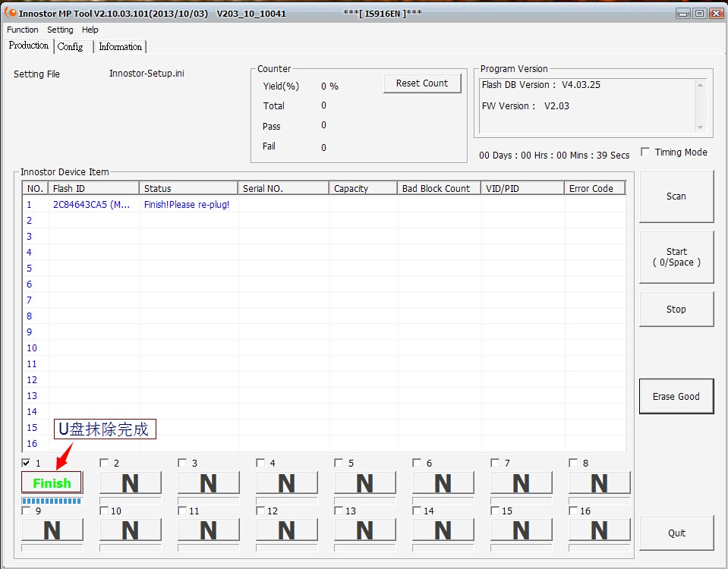The image size is (728, 569).
Task: Click the N status button for port 12
Action: tap(286, 530)
